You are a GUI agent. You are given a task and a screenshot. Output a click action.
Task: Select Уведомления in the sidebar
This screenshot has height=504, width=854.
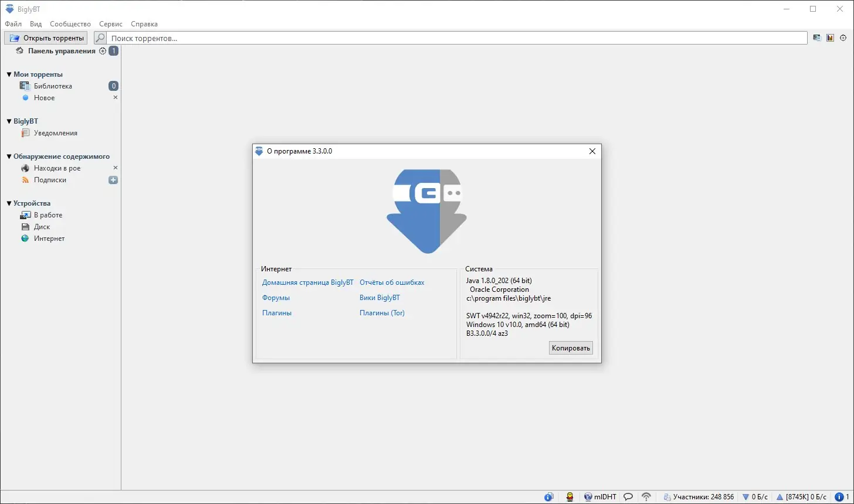(56, 133)
